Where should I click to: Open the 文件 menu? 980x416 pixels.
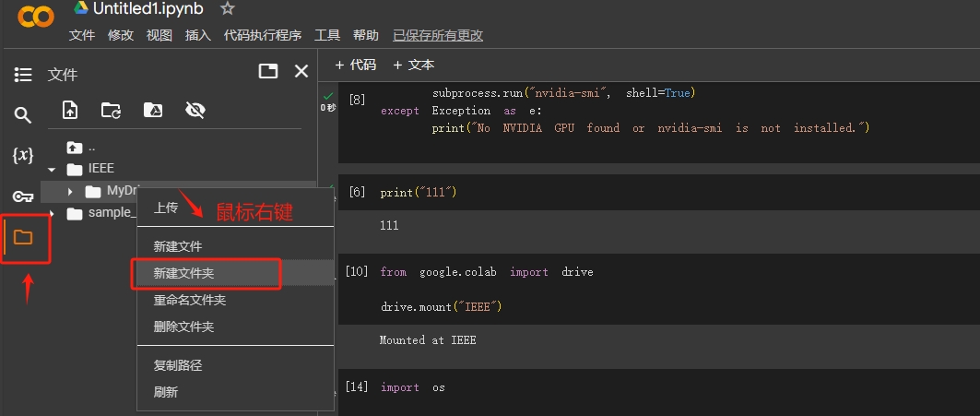click(x=82, y=35)
